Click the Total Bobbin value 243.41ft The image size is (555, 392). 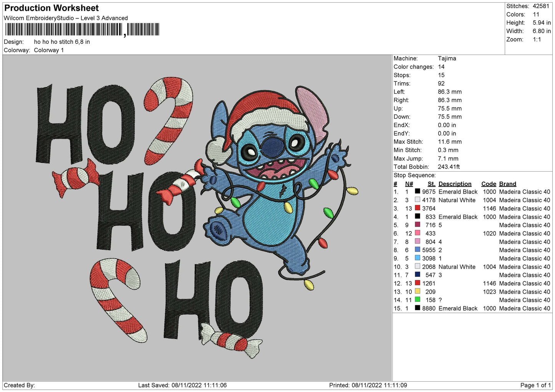click(449, 167)
